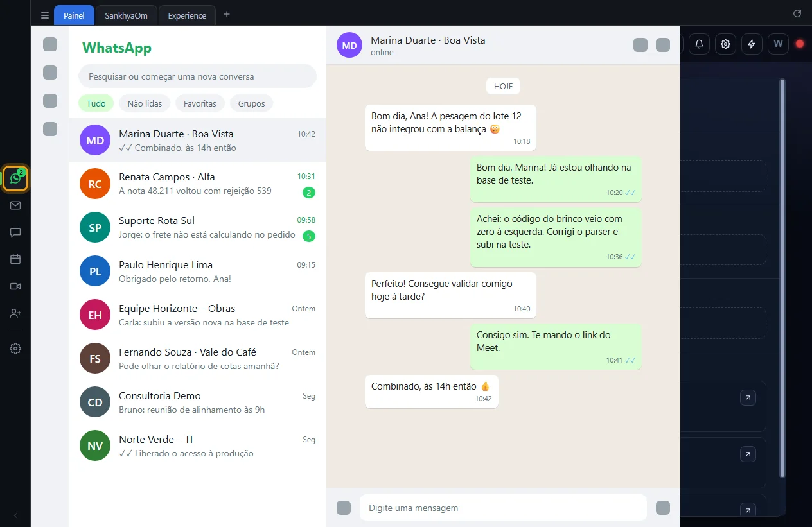The image size is (812, 527).
Task: Click the unread badge 5 on Suporte Rota Sul
Action: coord(309,236)
